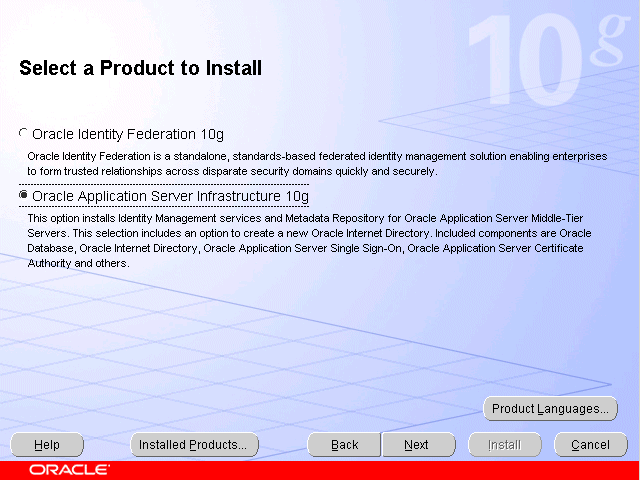Proceed with the Next button
Screen dimensions: 640x480
tap(418, 444)
